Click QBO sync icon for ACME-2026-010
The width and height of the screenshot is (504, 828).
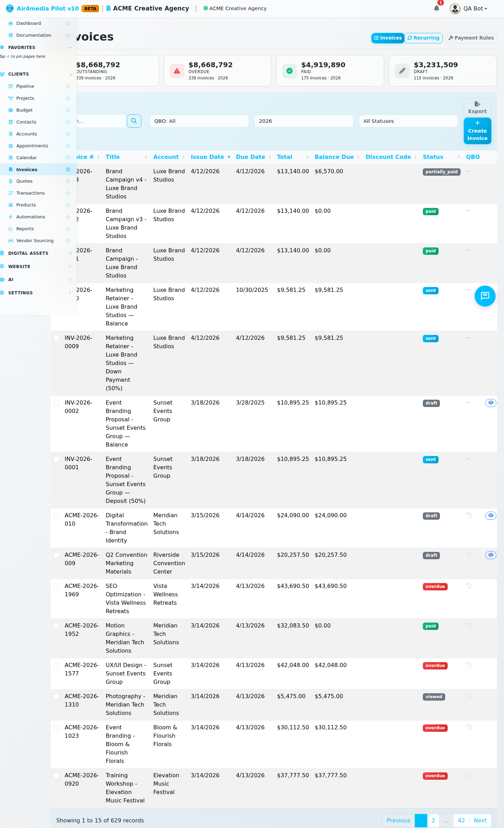pyautogui.click(x=469, y=515)
